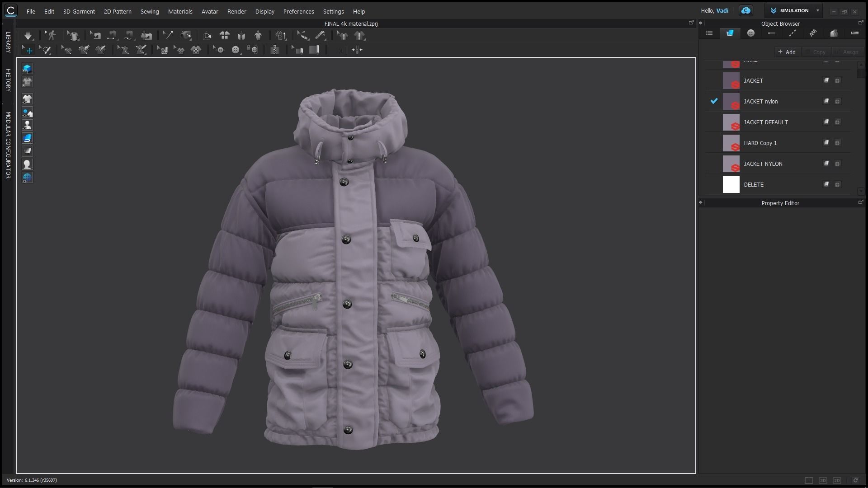868x488 pixels.
Task: Open the File menu
Action: [x=31, y=11]
